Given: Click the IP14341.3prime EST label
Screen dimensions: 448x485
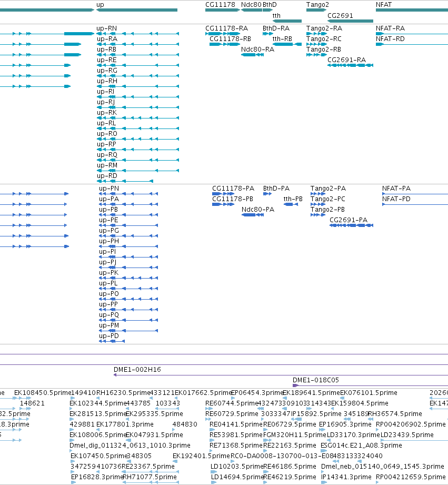Looking at the screenshot, I should 346,477.
